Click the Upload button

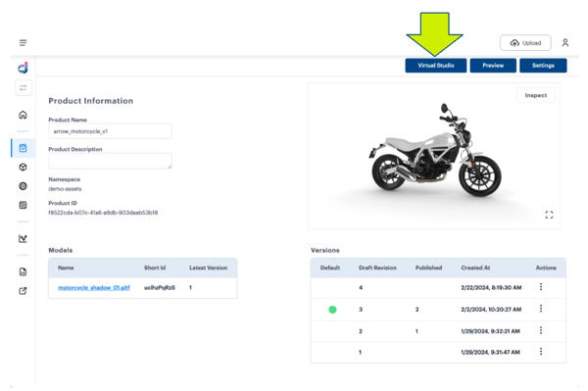tap(525, 43)
